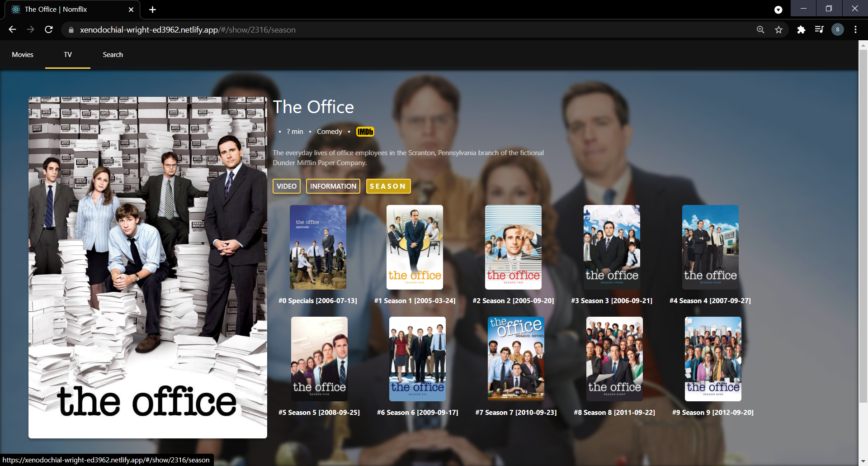
Task: Restore down the browser window
Action: point(829,8)
